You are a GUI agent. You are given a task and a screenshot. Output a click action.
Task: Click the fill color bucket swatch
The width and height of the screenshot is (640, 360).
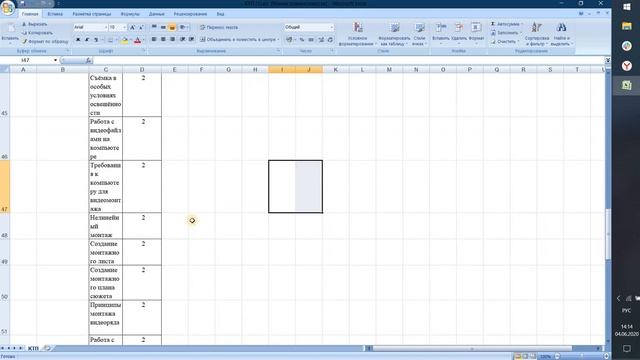[125, 40]
